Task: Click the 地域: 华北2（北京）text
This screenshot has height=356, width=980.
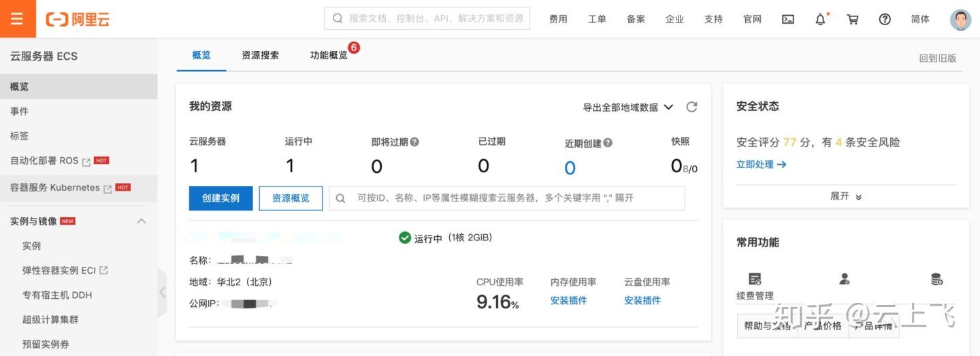Action: click(231, 281)
